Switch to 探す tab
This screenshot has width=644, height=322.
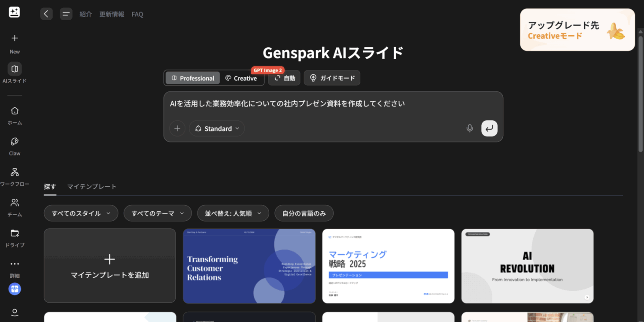coord(50,187)
